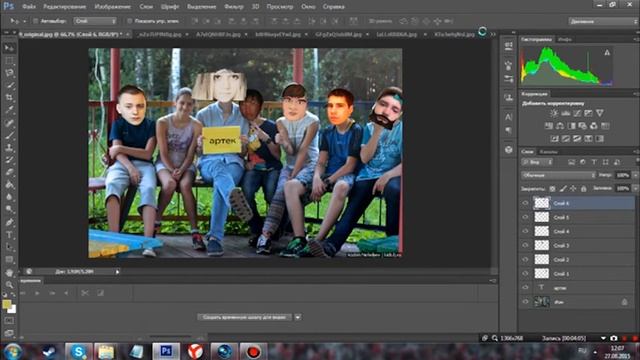This screenshot has height=360, width=640.
Task: Select the Lasso tool
Action: (x=9, y=73)
